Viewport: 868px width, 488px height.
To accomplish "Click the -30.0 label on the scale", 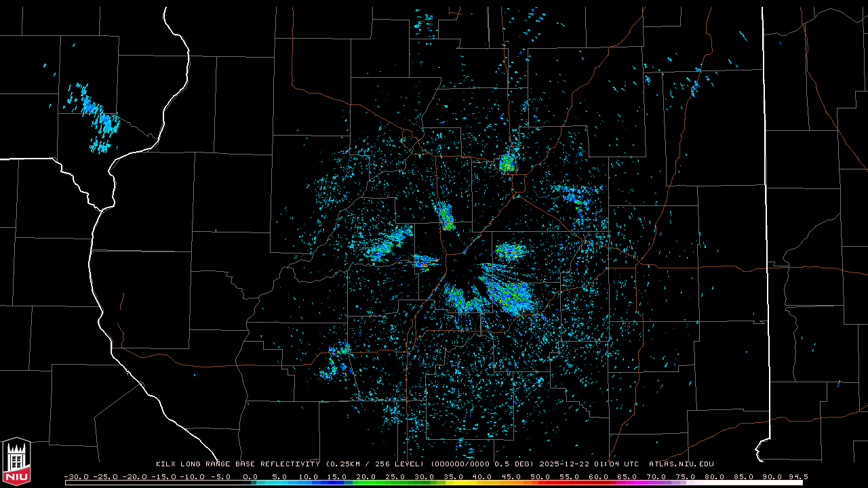I will pyautogui.click(x=75, y=476).
